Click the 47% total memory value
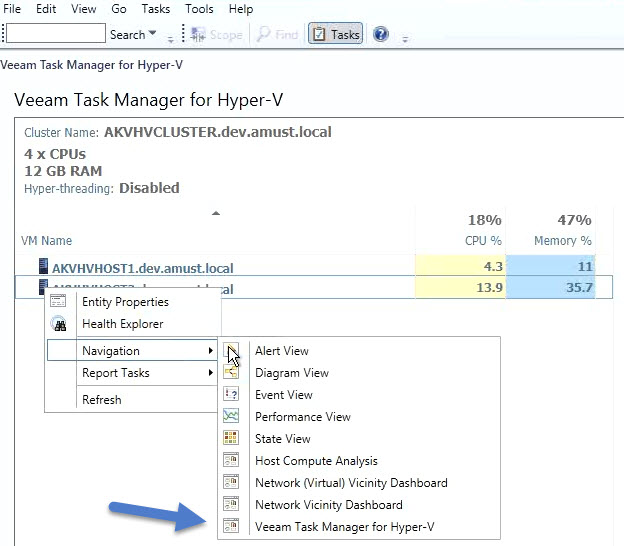 [x=574, y=220]
